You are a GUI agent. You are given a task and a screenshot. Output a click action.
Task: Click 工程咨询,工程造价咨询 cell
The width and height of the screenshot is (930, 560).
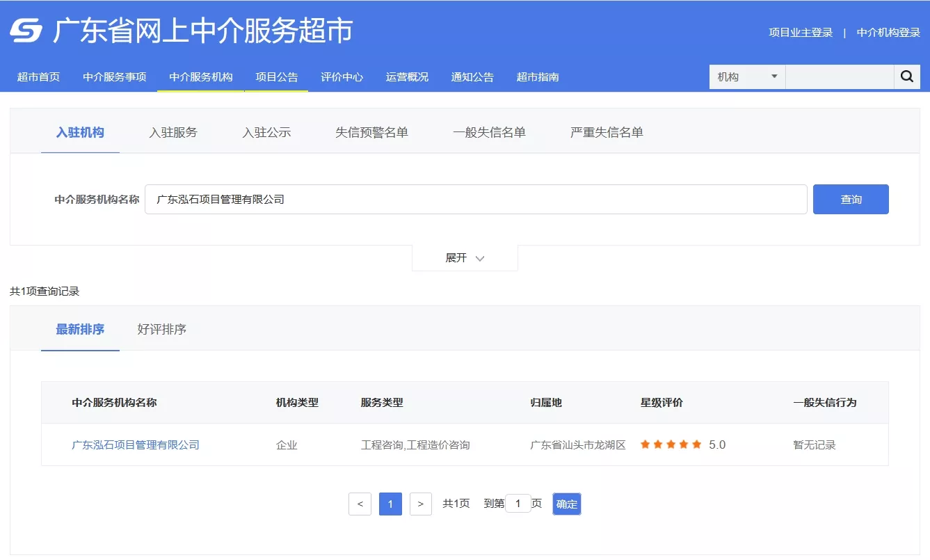coord(415,445)
